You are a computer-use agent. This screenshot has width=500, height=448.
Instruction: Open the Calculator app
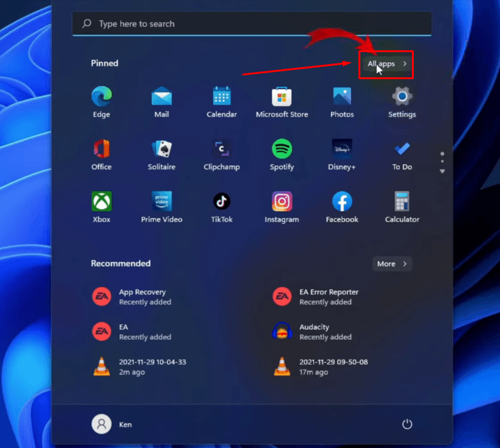tap(402, 207)
